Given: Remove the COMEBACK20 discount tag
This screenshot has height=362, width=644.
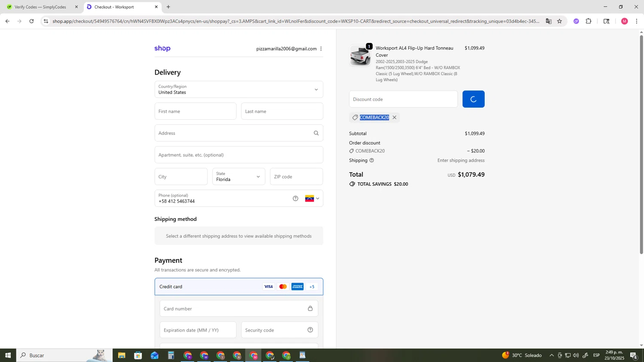Looking at the screenshot, I should point(395,118).
